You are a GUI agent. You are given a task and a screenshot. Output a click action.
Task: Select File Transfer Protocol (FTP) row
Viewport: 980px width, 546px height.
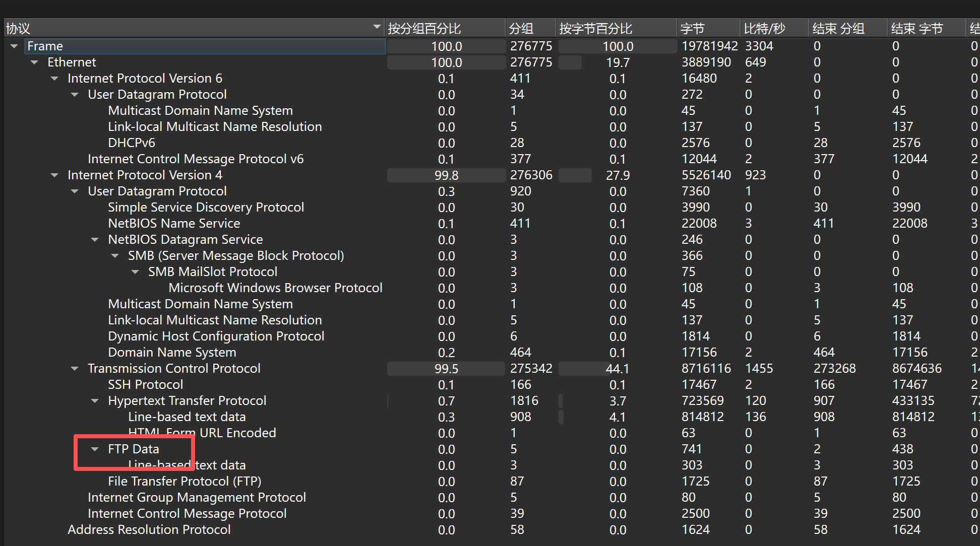185,482
